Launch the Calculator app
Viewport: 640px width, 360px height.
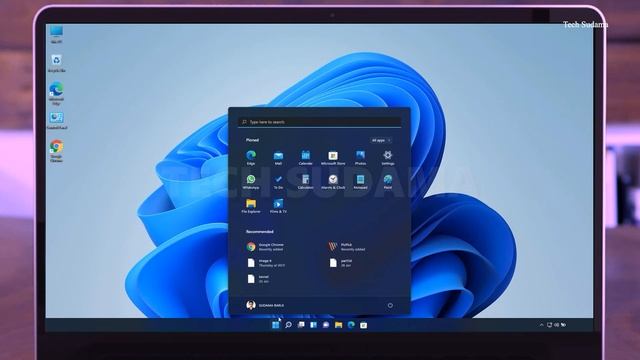(x=305, y=182)
